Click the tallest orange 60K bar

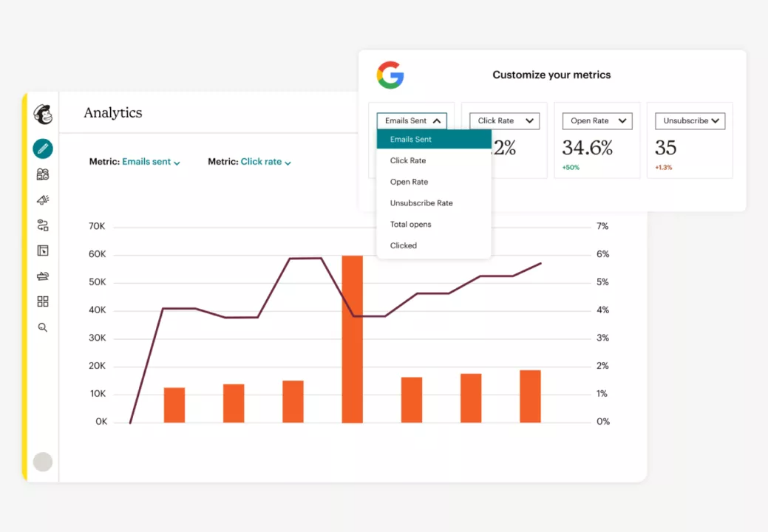click(352, 338)
